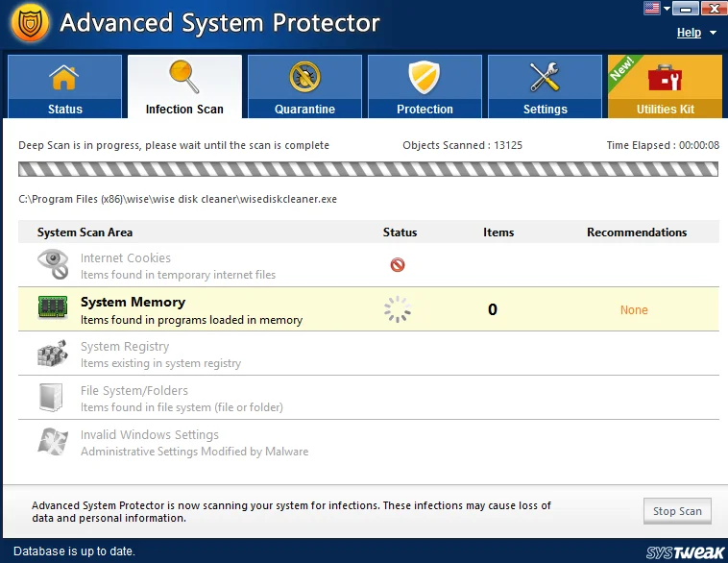Click the Settings wrench and screwdriver icon
728x563 pixels.
click(545, 77)
